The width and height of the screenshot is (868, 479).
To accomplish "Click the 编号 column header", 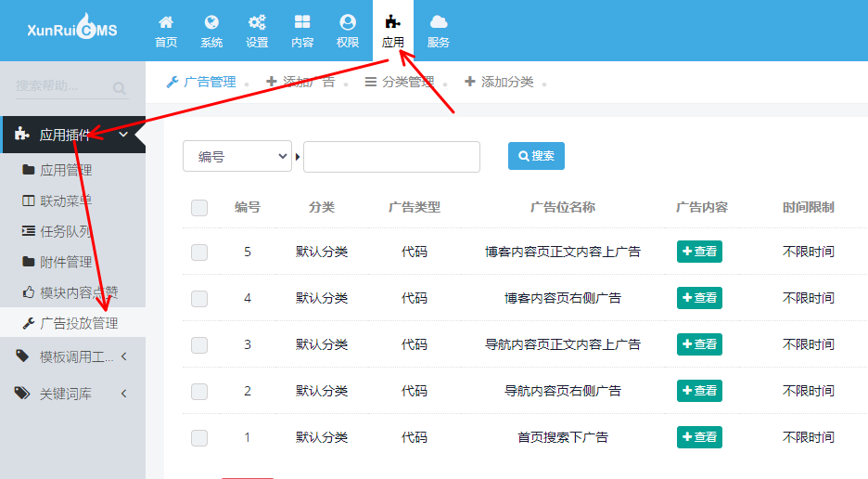I will (248, 207).
